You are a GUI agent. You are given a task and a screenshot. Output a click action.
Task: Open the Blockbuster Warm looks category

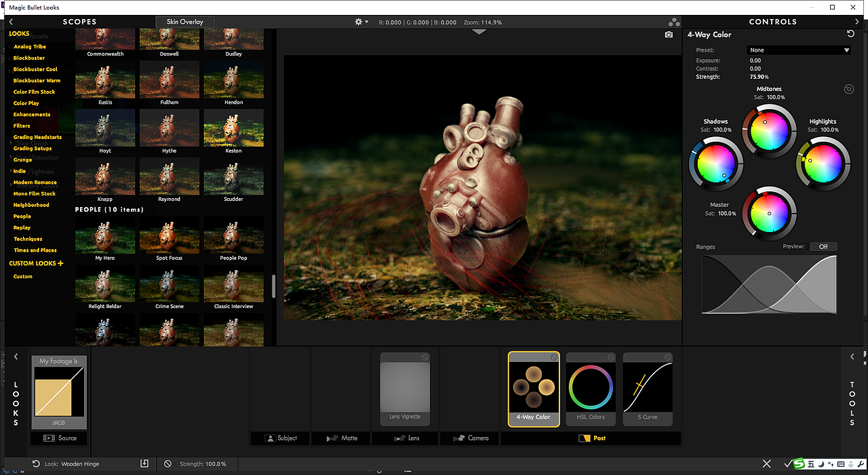coord(37,81)
